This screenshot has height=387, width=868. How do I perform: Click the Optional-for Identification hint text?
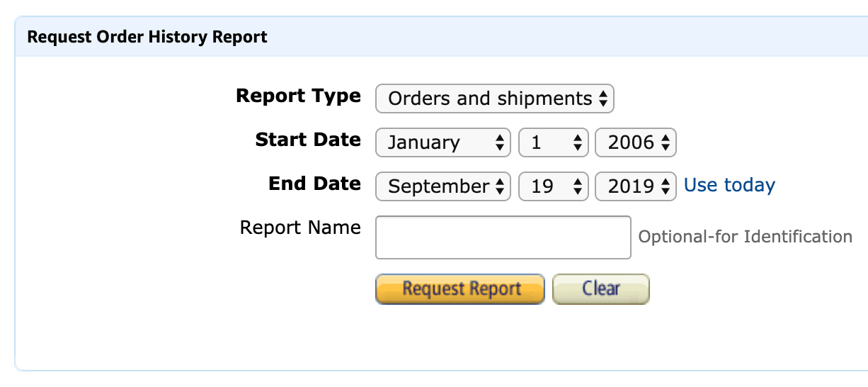[x=745, y=237]
